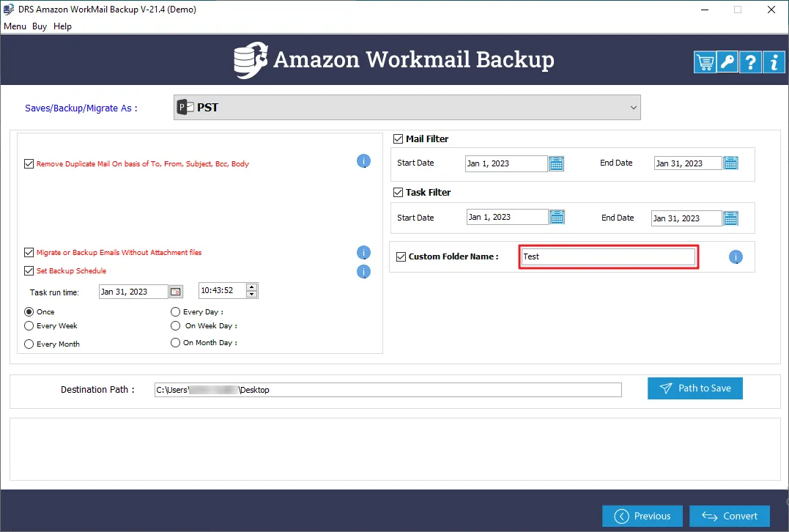The height and width of the screenshot is (532, 789).
Task: Click the Custom Folder Name text field
Action: (x=608, y=256)
